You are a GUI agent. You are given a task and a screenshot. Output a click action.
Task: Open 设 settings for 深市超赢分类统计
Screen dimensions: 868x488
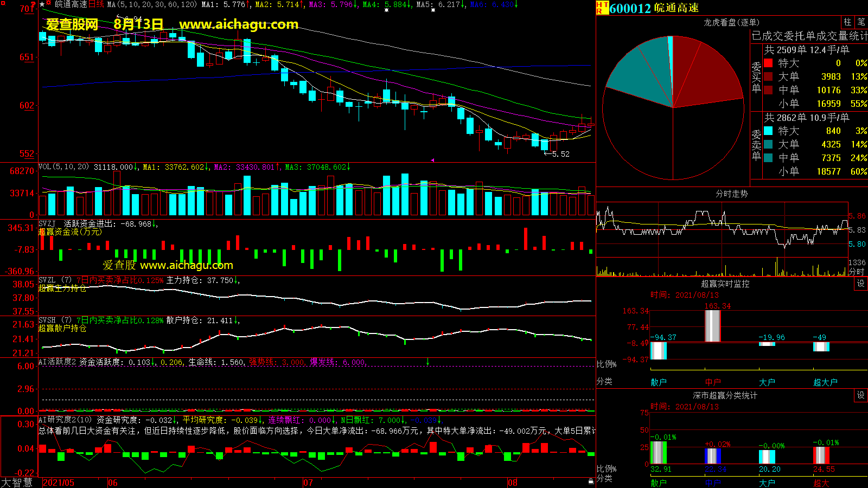[x=861, y=395]
